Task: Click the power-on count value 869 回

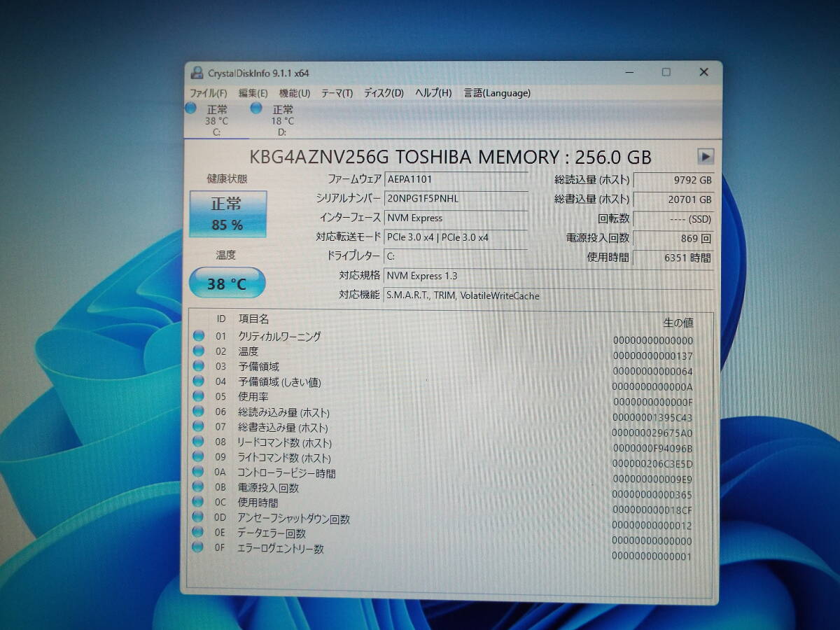Action: pyautogui.click(x=673, y=239)
